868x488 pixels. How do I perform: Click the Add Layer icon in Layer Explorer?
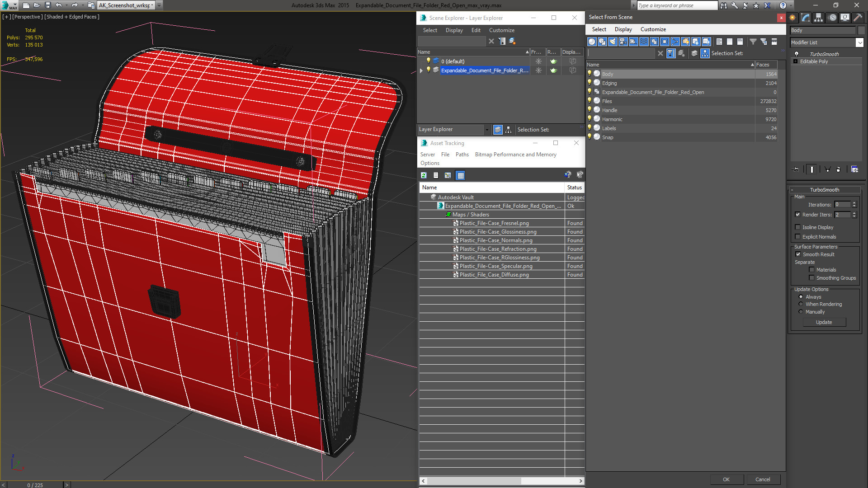(x=512, y=41)
